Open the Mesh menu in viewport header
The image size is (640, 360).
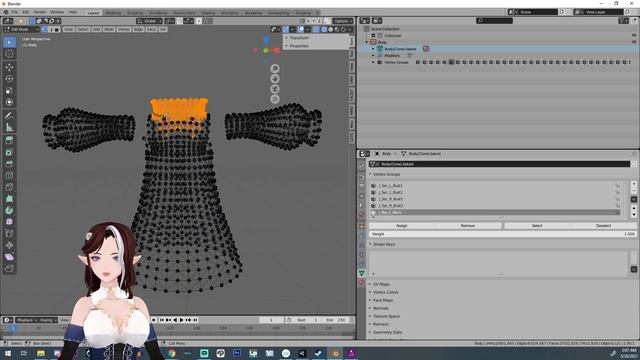(x=109, y=29)
